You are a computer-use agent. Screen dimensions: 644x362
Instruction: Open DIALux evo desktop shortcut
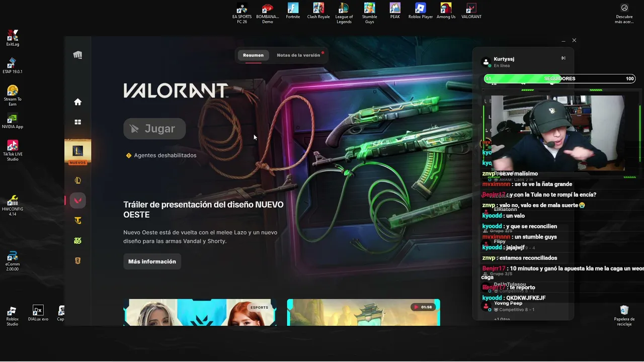click(38, 313)
